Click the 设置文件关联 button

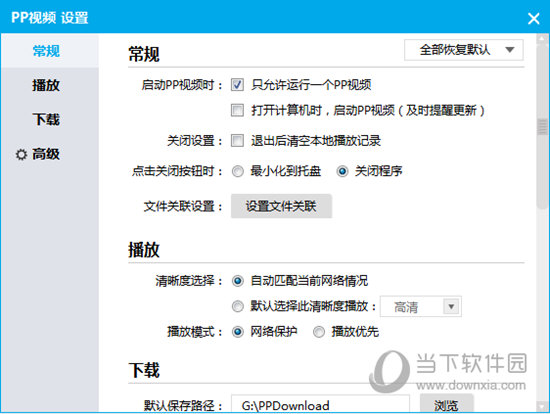click(281, 206)
